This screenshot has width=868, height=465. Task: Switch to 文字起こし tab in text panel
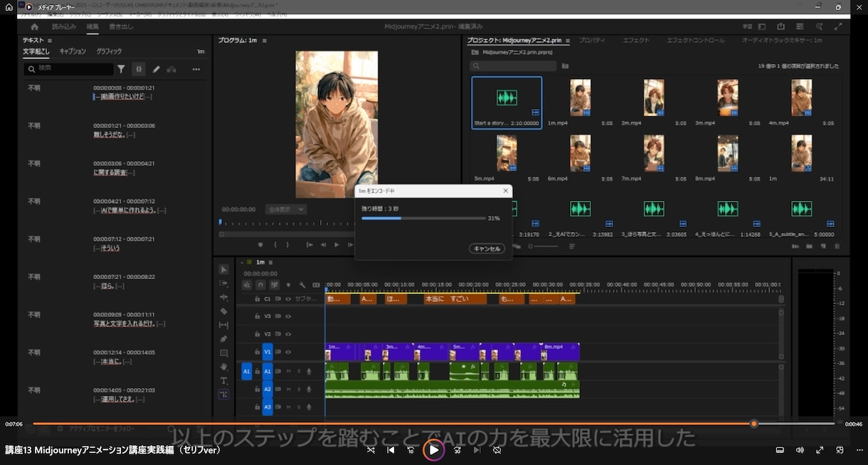tap(36, 51)
